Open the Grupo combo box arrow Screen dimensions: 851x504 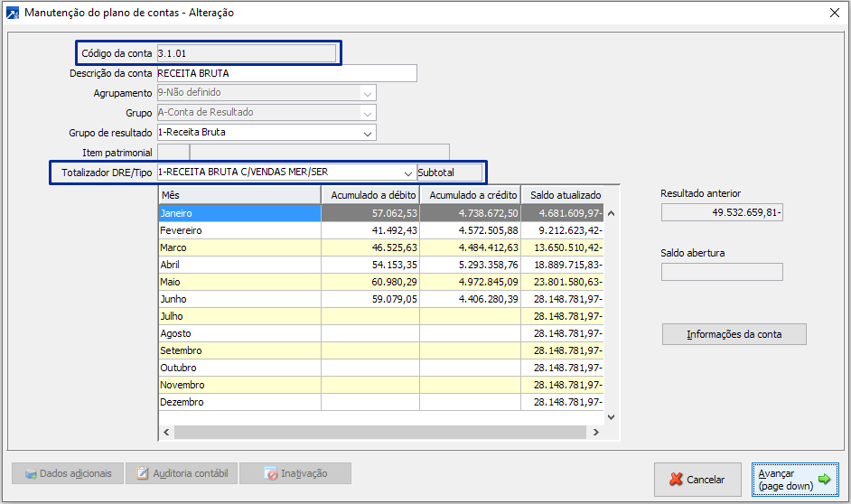367,113
